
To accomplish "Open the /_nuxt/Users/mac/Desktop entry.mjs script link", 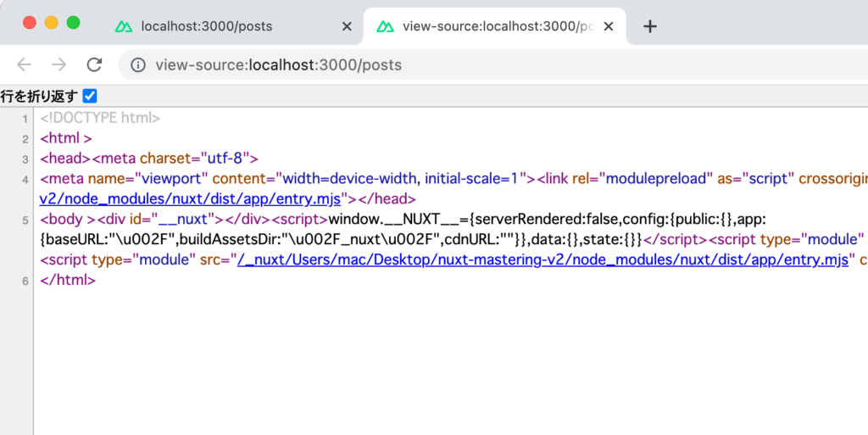I will click(542, 260).
